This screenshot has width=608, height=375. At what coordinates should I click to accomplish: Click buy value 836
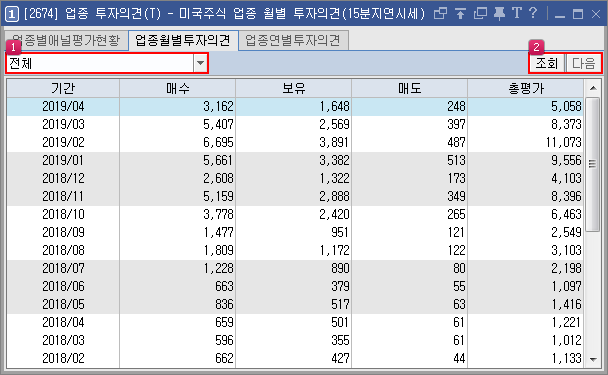coord(225,305)
